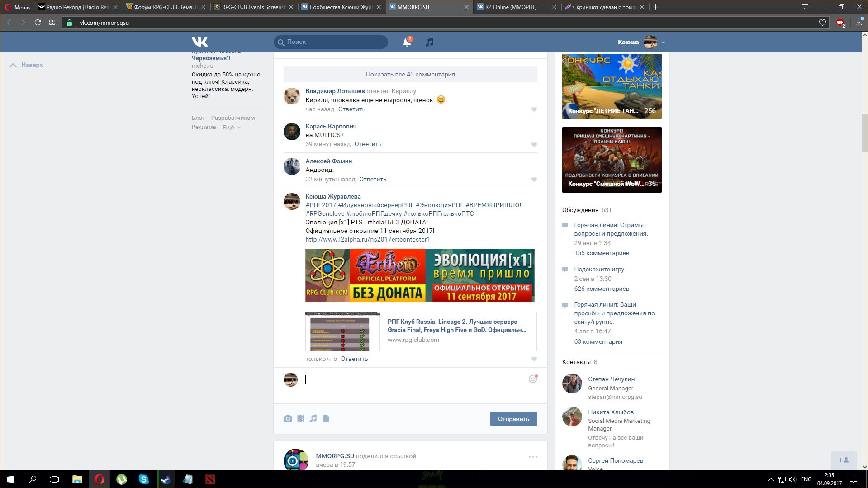Image resolution: width=868 pixels, height=488 pixels.
Task: Open the l2alpha.ru link in comment
Action: 367,239
